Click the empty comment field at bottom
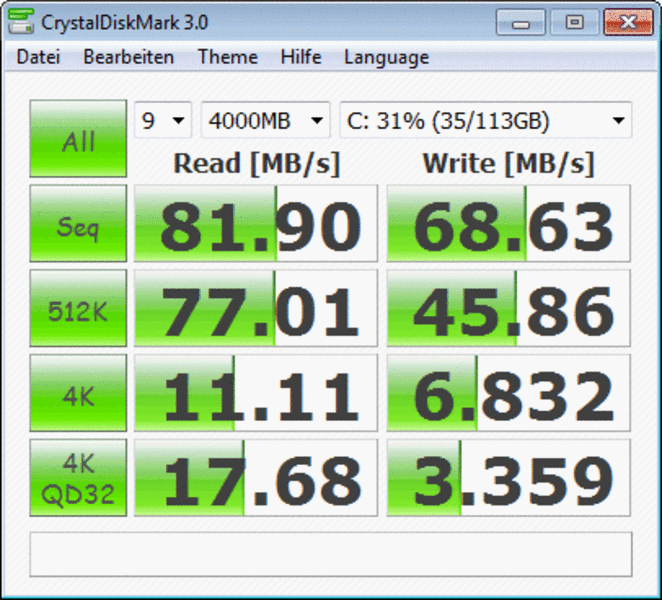The image size is (662, 600). pos(331,554)
